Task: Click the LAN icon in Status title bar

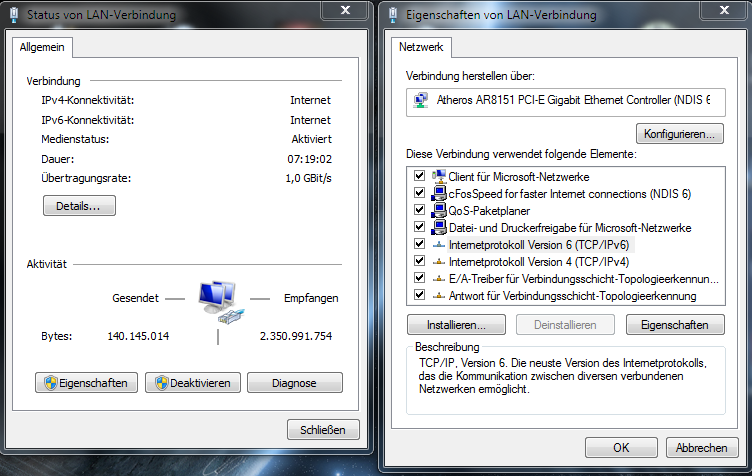Action: [14, 15]
